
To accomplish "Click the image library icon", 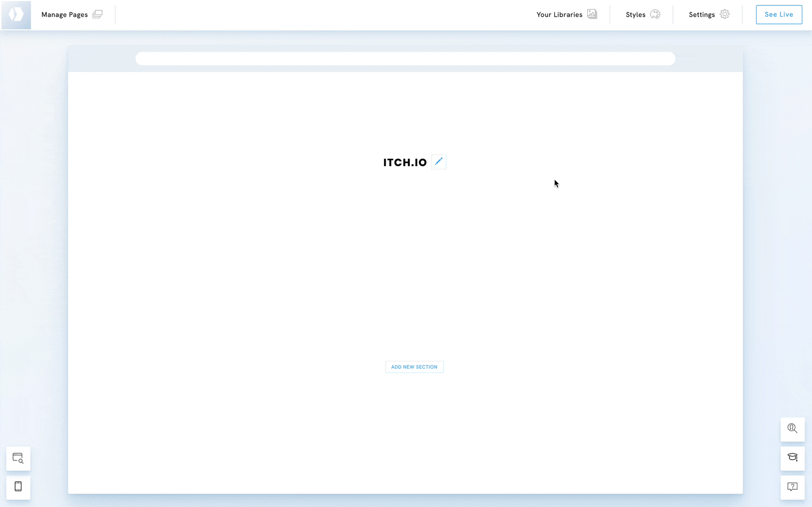I will [592, 15].
